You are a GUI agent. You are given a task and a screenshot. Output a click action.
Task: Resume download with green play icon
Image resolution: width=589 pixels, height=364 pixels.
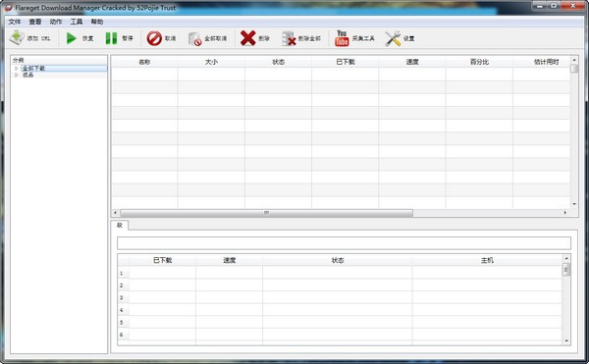point(72,38)
